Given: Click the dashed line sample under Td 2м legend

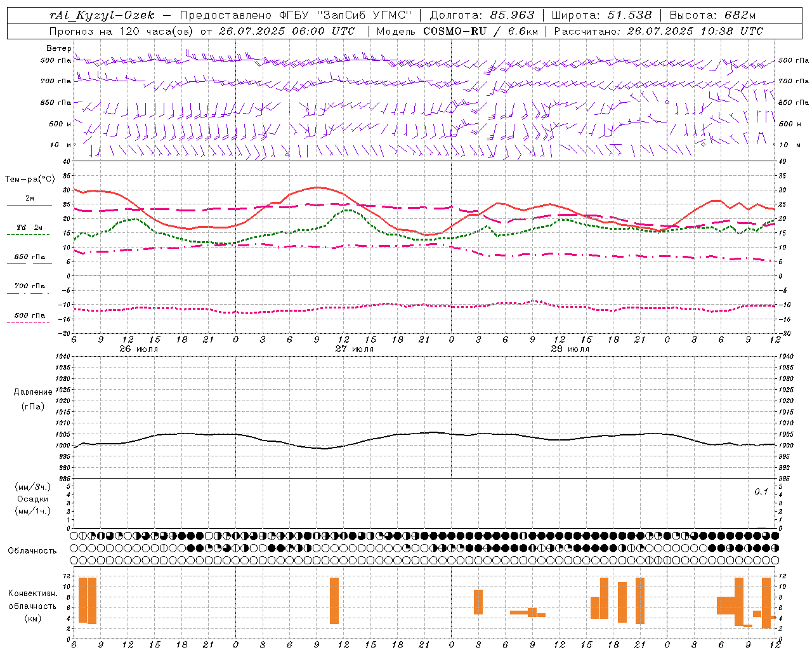Looking at the screenshot, I should coord(28,234).
